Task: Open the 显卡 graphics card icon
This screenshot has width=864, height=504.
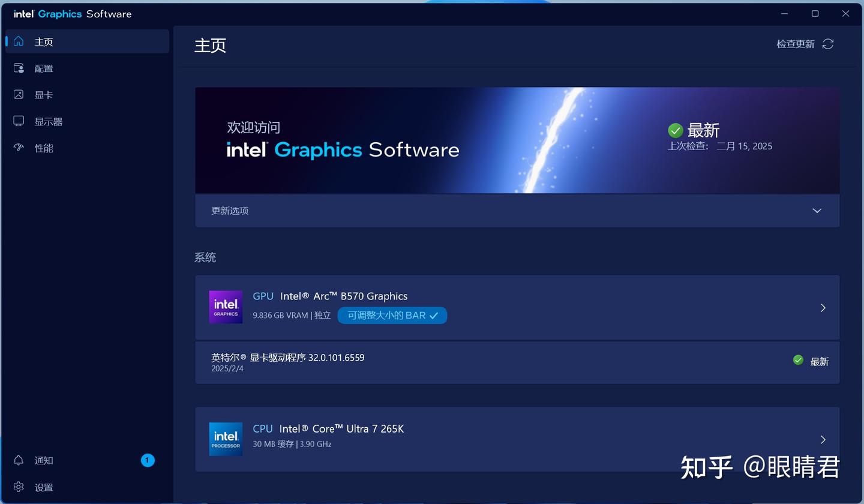Action: [20, 94]
